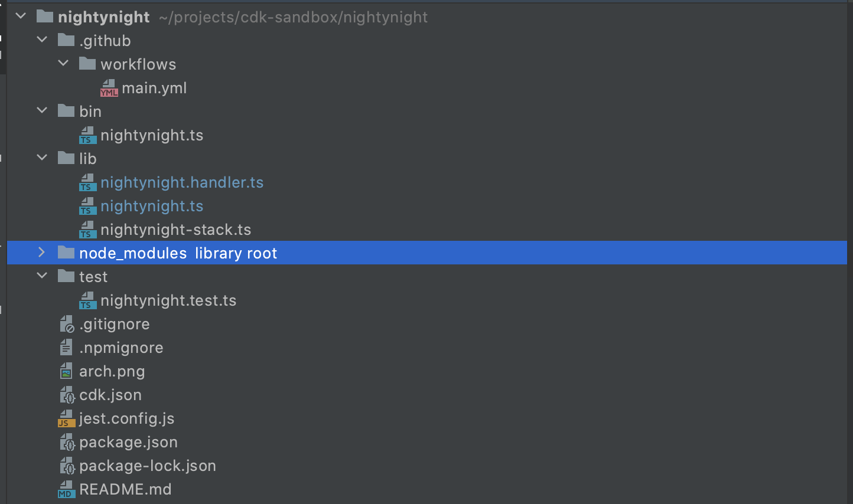Open nightynight.ts under bin folder

[151, 135]
